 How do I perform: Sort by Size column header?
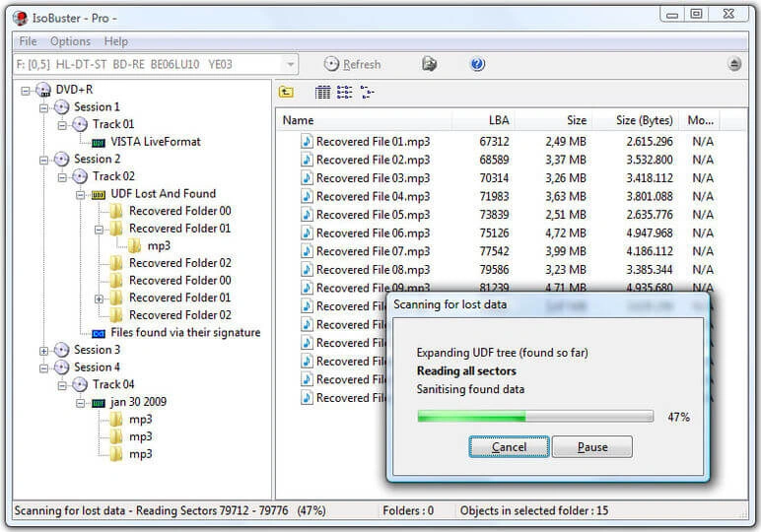[x=553, y=120]
